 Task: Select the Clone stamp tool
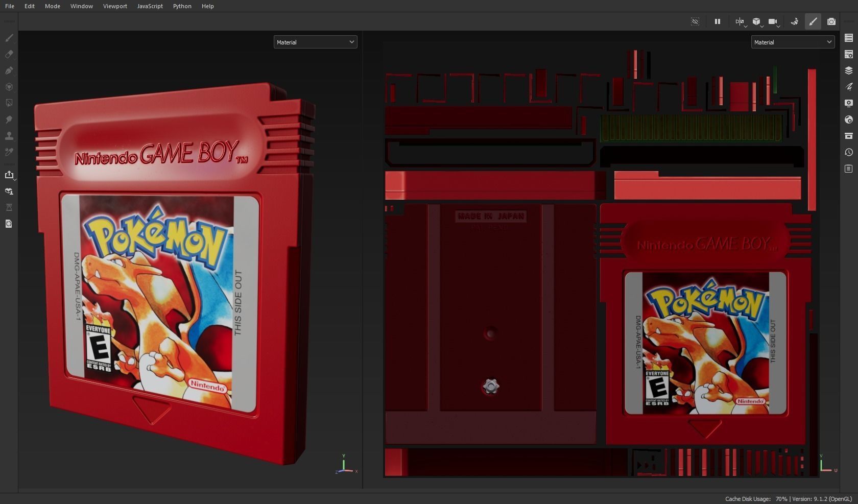click(x=9, y=136)
